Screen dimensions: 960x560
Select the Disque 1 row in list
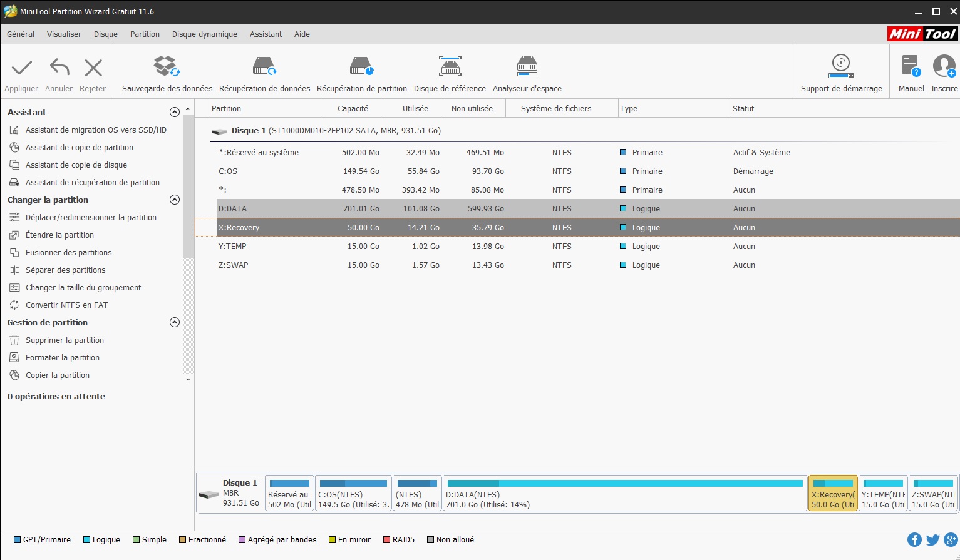coord(585,131)
